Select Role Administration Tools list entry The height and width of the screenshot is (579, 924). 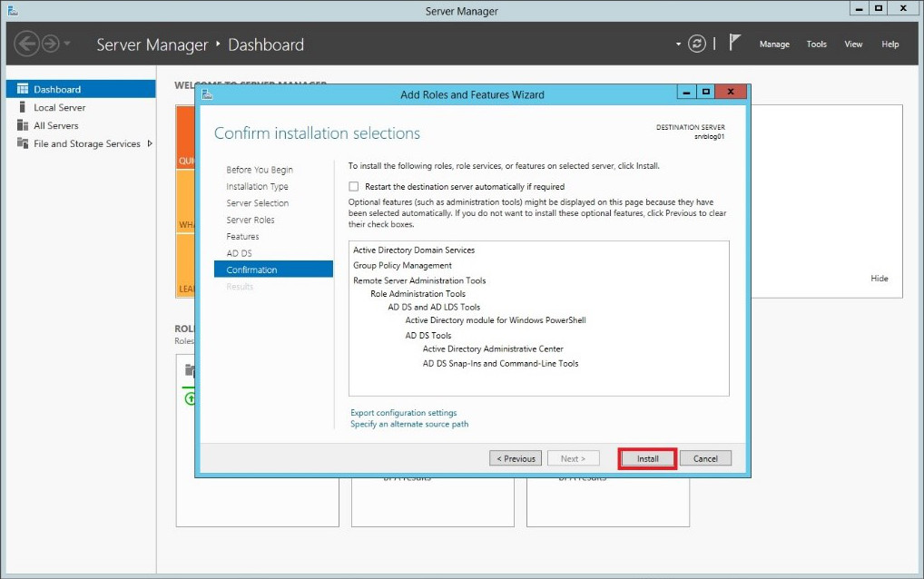point(418,293)
